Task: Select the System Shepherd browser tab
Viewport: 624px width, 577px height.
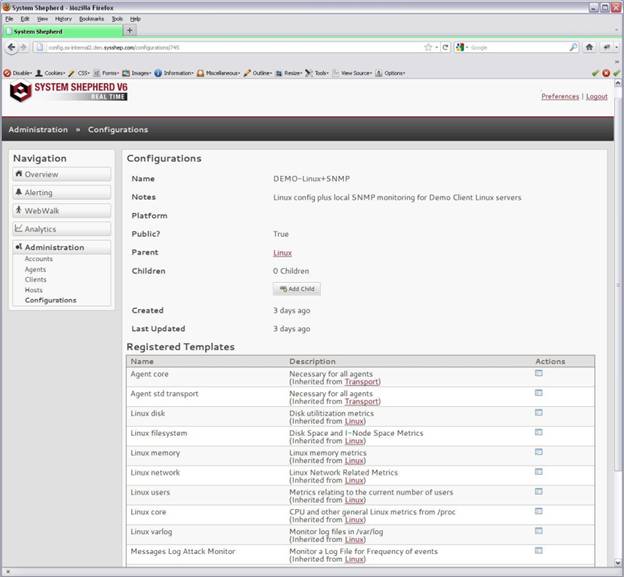Action: (63, 31)
